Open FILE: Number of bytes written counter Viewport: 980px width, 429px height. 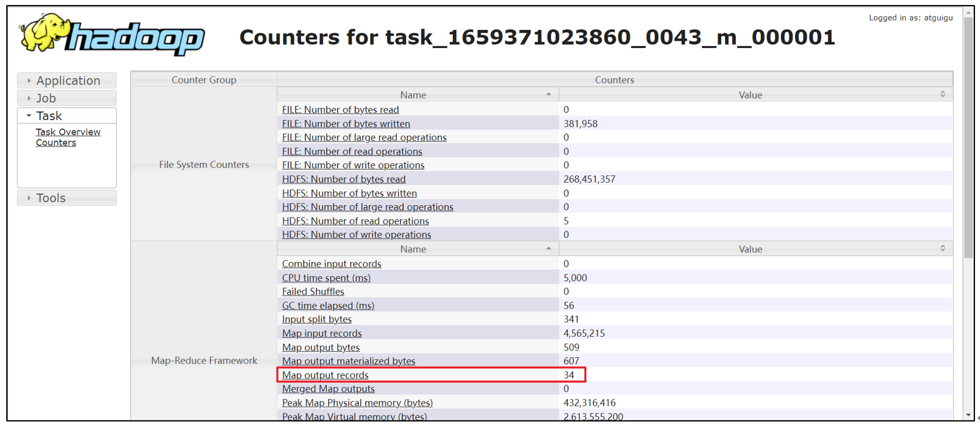click(346, 123)
